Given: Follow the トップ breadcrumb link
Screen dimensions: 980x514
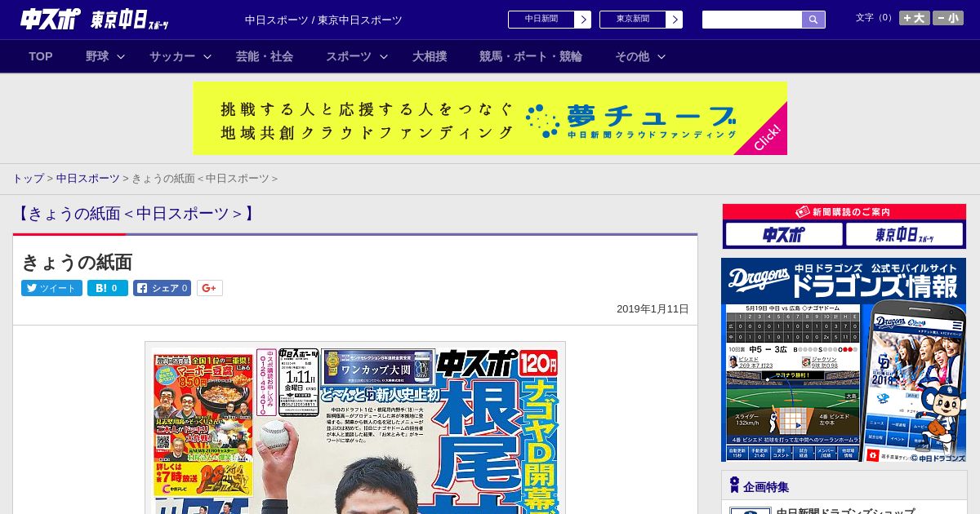Looking at the screenshot, I should [x=28, y=179].
